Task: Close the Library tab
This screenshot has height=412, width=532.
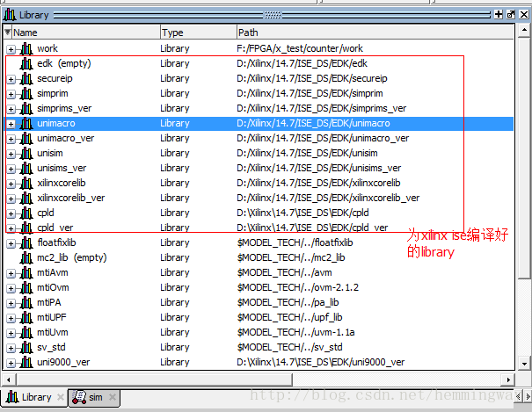Action: [x=61, y=397]
